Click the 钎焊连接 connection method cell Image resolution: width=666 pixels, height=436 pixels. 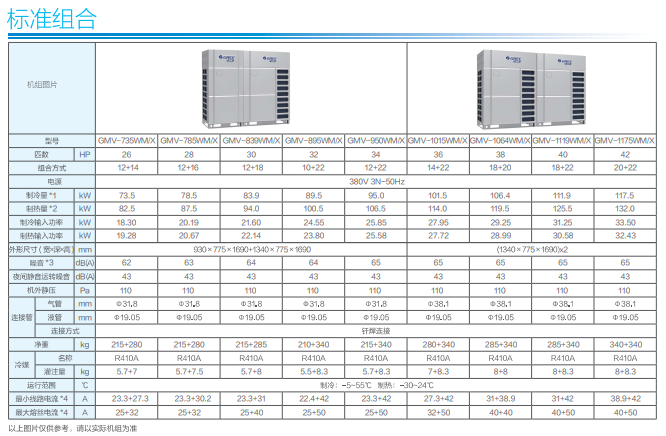[376, 329]
